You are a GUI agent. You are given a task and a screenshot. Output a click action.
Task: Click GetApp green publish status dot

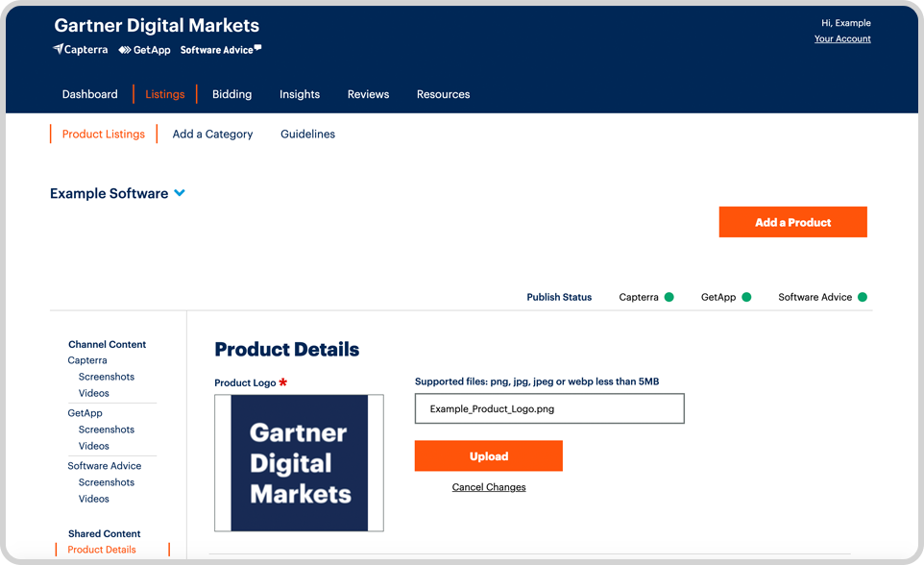click(x=746, y=297)
